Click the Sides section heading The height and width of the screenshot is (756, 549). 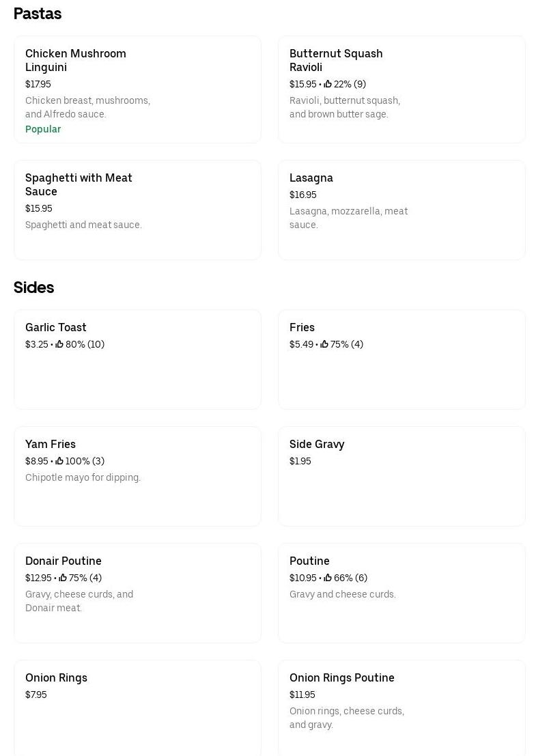click(34, 288)
